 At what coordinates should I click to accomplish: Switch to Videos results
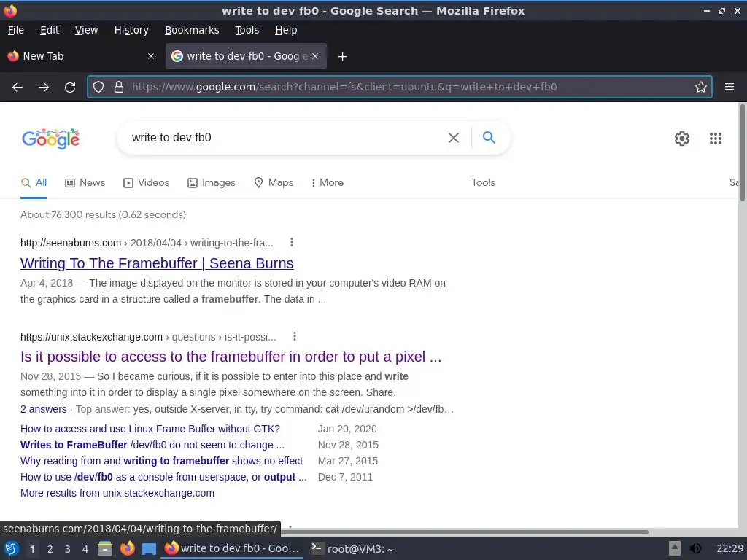tap(146, 183)
